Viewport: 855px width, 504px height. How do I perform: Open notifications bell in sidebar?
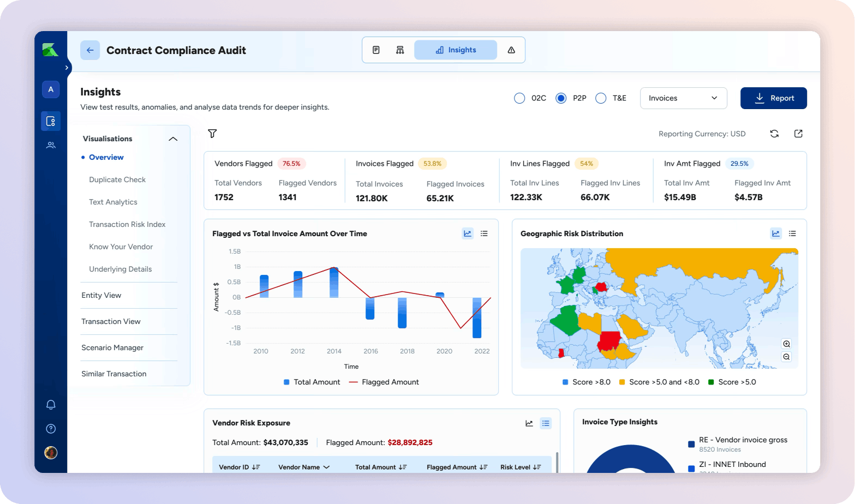pyautogui.click(x=51, y=405)
